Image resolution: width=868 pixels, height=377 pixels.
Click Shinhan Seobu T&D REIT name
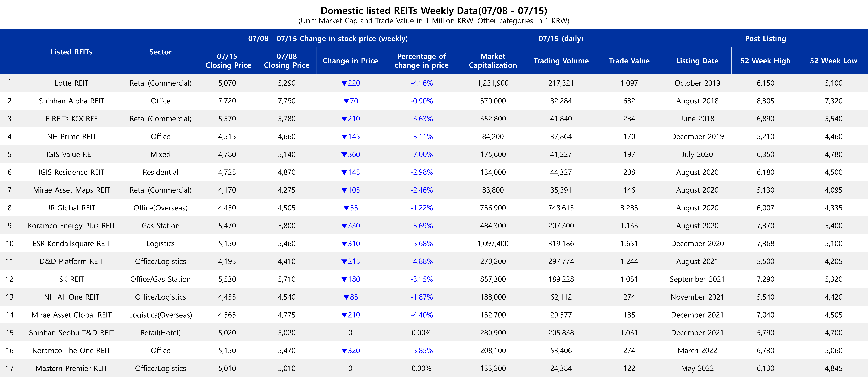coord(71,333)
